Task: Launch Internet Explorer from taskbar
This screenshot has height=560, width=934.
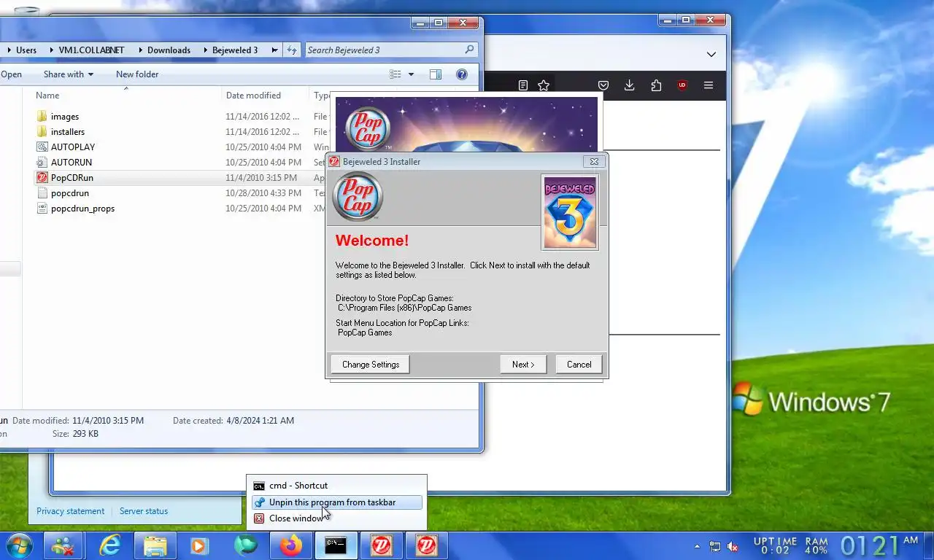Action: [x=110, y=545]
